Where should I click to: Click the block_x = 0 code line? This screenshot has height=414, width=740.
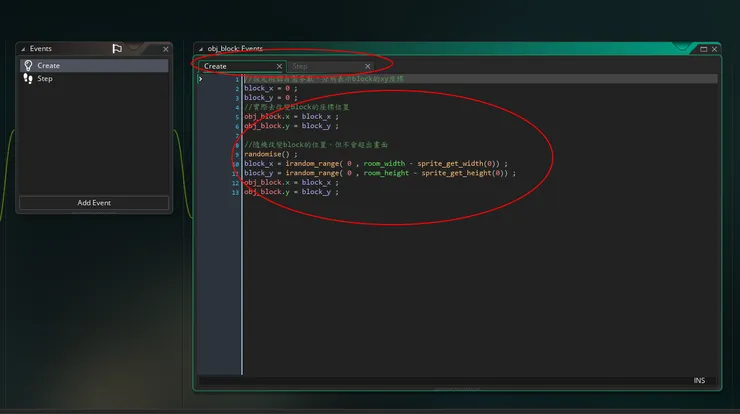tap(271, 88)
